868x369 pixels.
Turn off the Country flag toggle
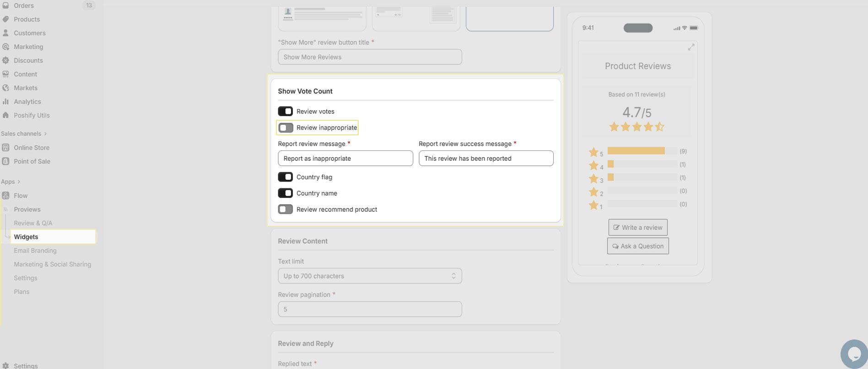coord(285,177)
